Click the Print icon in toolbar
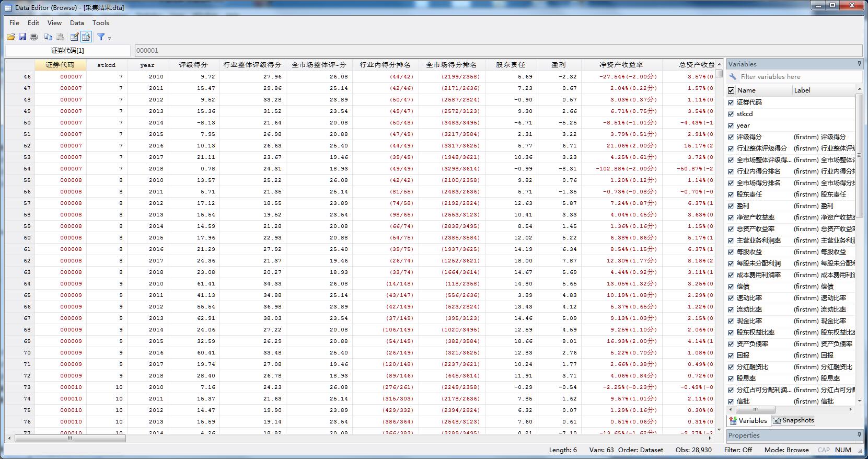This screenshot has width=868, height=459. pyautogui.click(x=34, y=37)
